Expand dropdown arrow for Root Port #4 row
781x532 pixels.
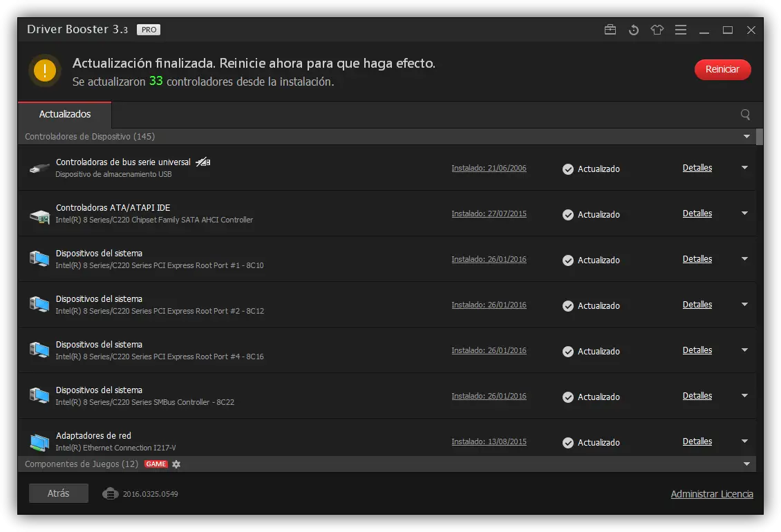coord(744,350)
